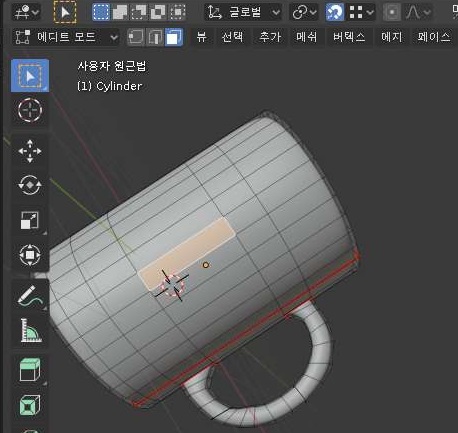Screen dimensions: 458x433
Task: Choose the Scale tool
Action: (30, 220)
